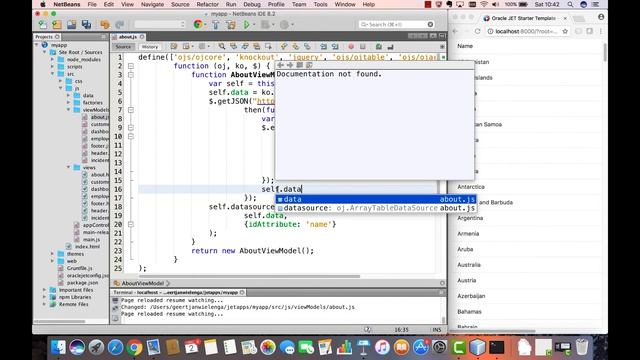Collapse the myapp project node
640x360 pixels.
(37, 45)
